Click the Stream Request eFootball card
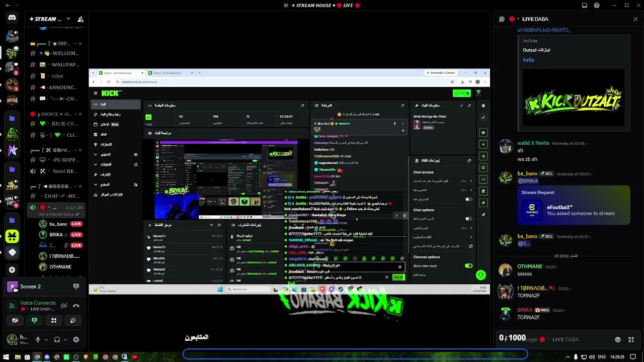 (x=574, y=204)
